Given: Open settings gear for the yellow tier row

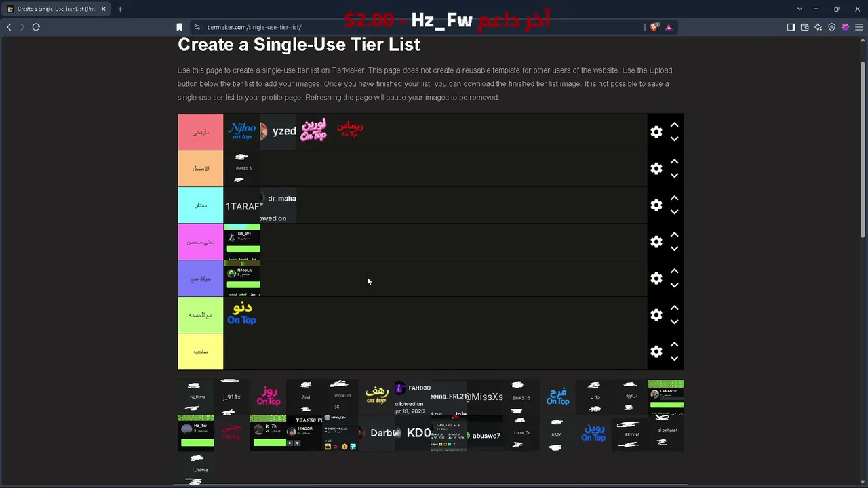Looking at the screenshot, I should (656, 352).
